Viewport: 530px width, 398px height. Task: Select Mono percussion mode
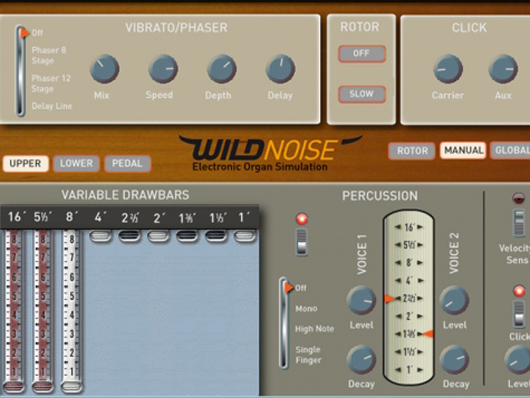point(306,309)
